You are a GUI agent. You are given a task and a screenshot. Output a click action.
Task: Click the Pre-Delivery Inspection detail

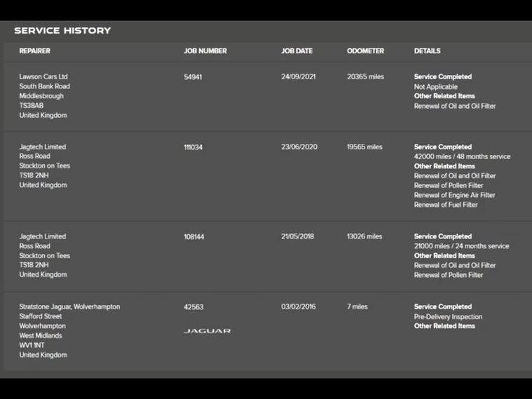448,317
